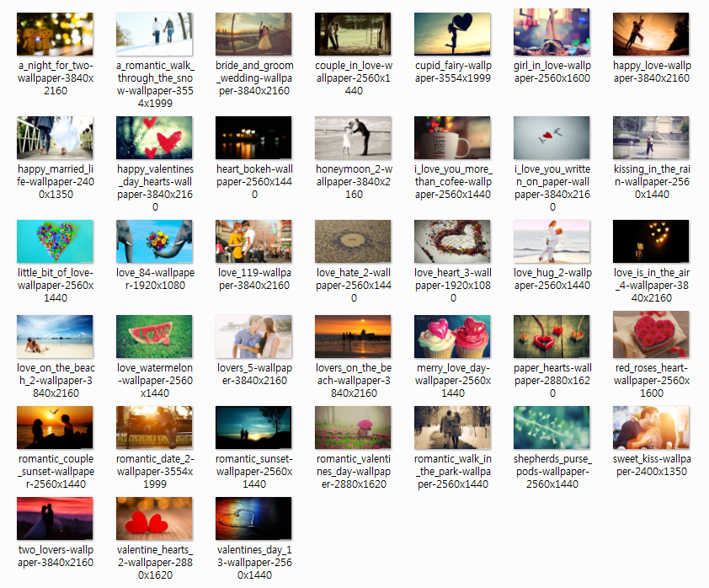Select the love_heart_3 wallpaper thumbnail
The image size is (709, 588).
tap(452, 241)
